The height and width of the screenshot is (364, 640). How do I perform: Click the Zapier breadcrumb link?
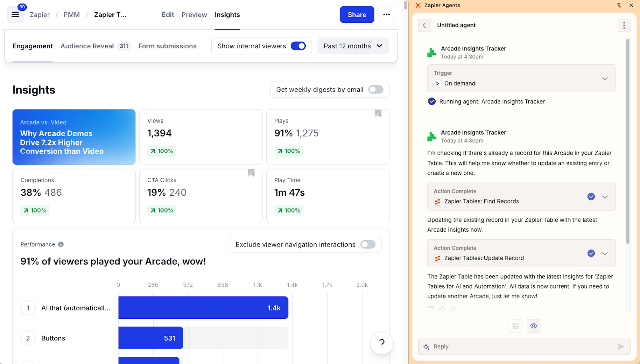point(40,15)
